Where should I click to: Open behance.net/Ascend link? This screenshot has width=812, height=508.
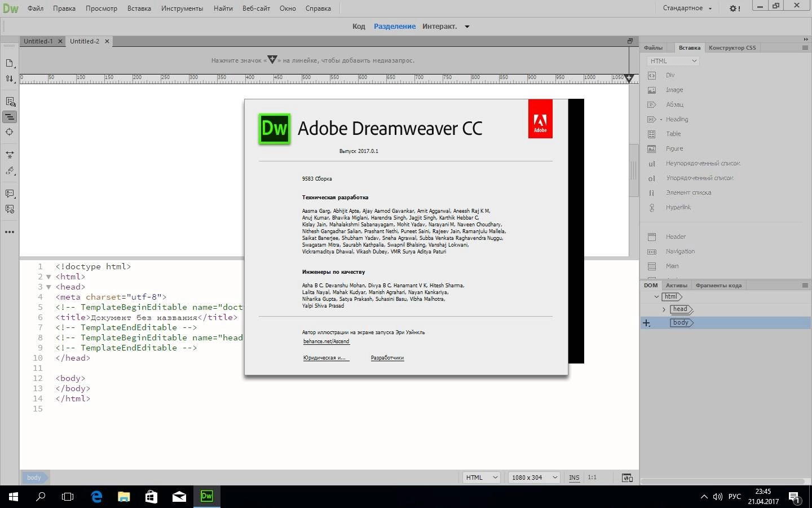coord(326,341)
